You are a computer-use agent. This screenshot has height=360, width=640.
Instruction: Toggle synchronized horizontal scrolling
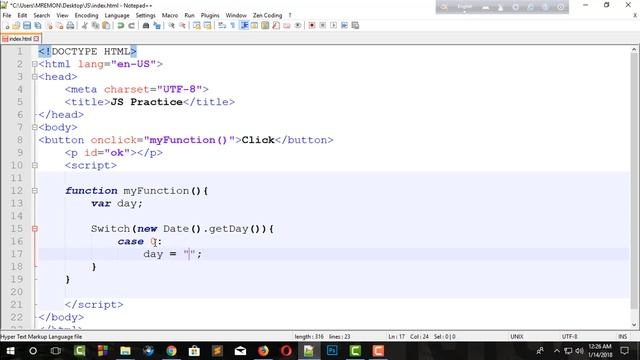[x=207, y=25]
